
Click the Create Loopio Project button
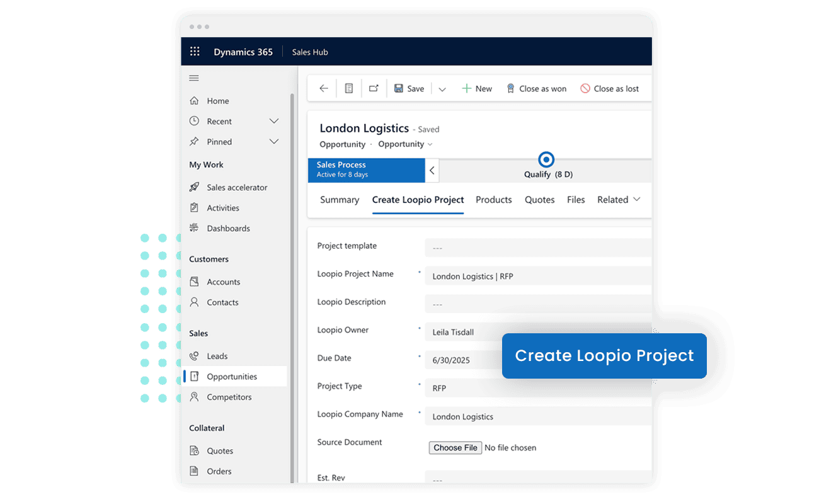click(x=604, y=356)
